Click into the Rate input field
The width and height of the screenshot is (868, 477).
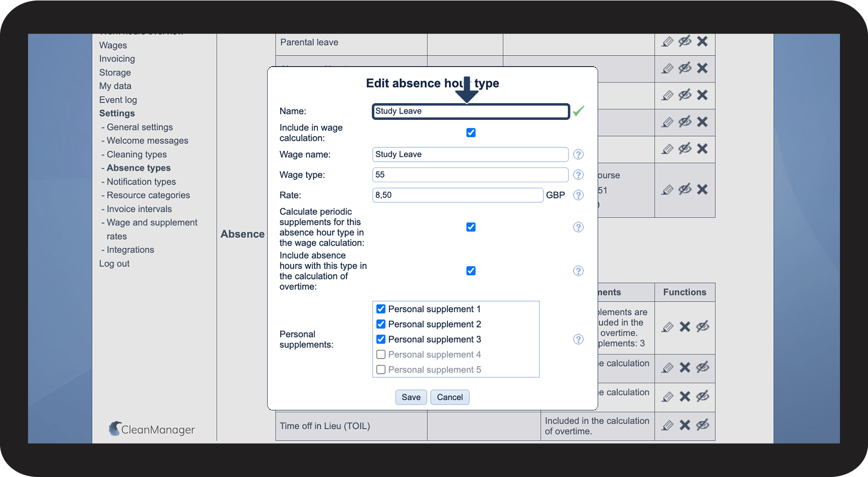pos(457,195)
